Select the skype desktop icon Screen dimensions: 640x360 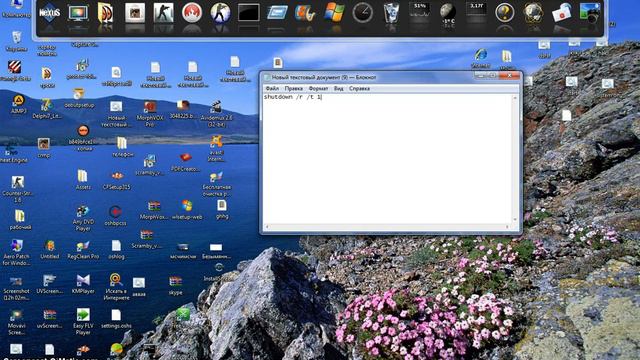coord(176,285)
